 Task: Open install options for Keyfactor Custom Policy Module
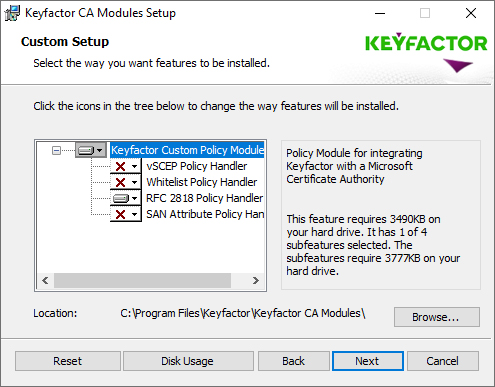91,150
